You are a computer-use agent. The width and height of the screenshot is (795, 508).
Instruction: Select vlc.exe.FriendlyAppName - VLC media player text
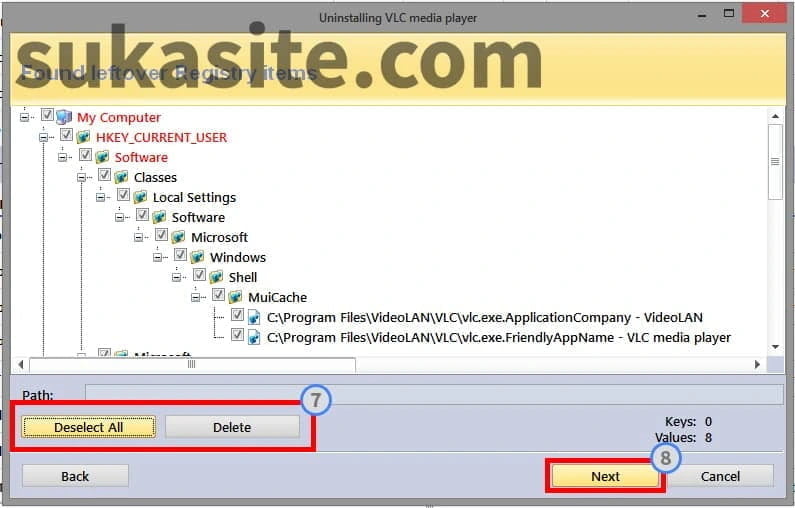click(499, 338)
